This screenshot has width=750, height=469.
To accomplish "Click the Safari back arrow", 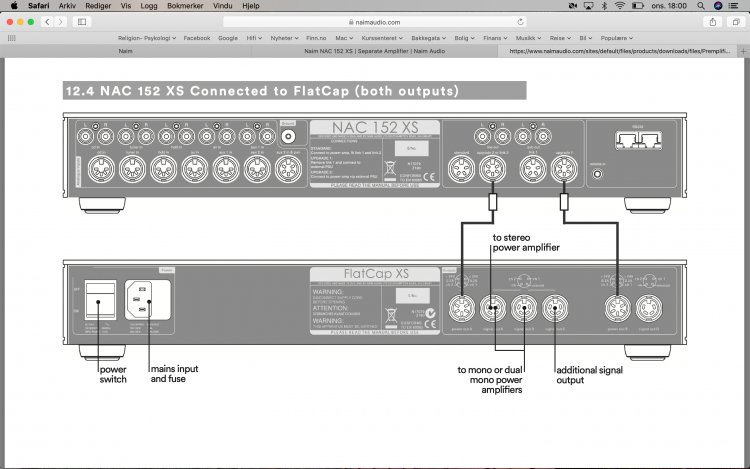I will click(47, 22).
